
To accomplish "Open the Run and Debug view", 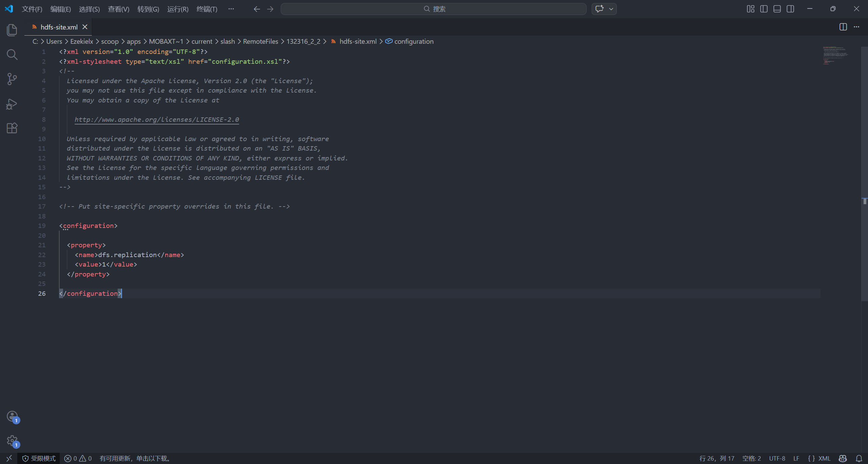I will pos(12,104).
